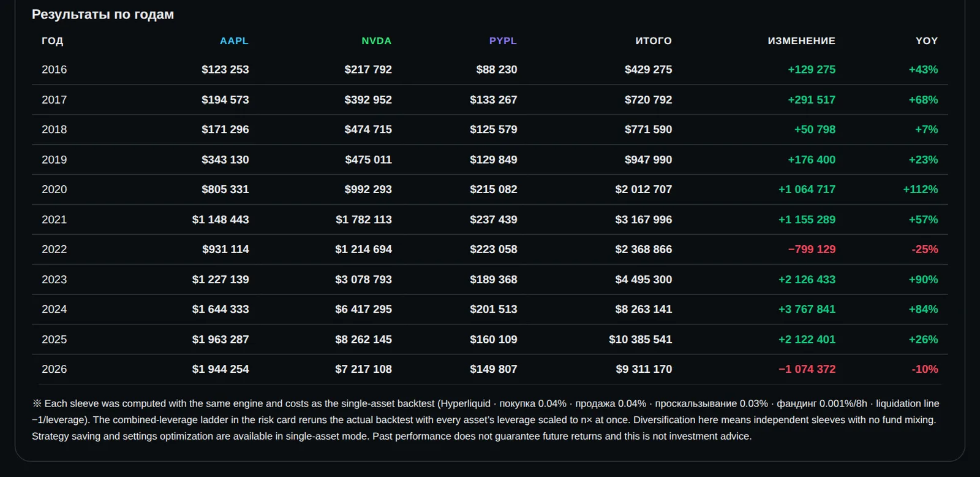Screen dimensions: 980x477
Task: Click the AAPL column header
Action: click(234, 40)
